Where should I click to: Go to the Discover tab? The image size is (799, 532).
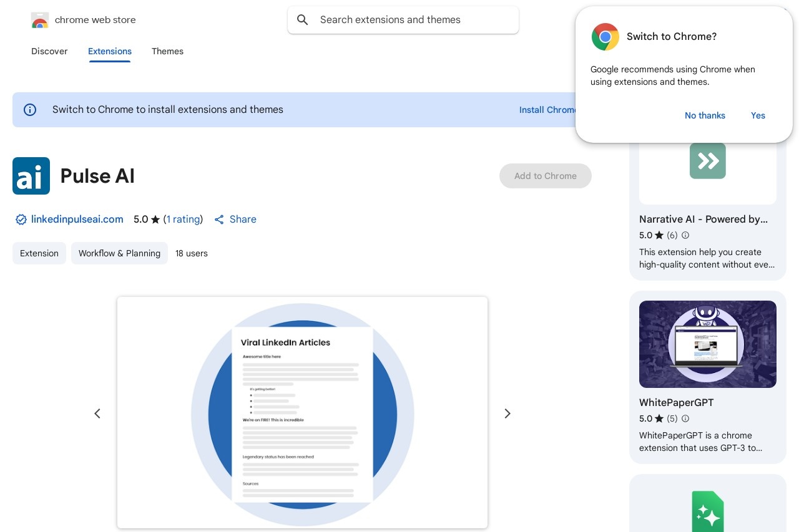click(x=49, y=51)
